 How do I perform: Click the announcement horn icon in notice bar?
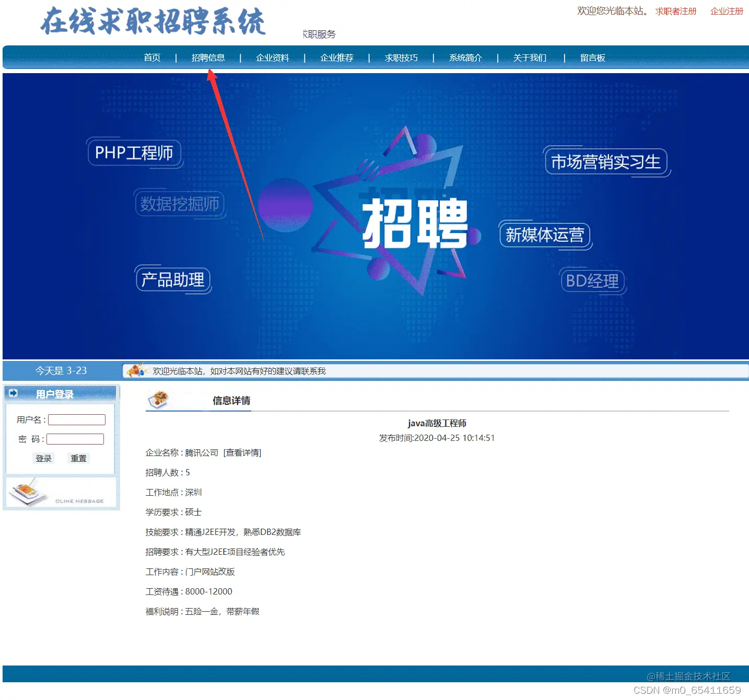tap(137, 371)
